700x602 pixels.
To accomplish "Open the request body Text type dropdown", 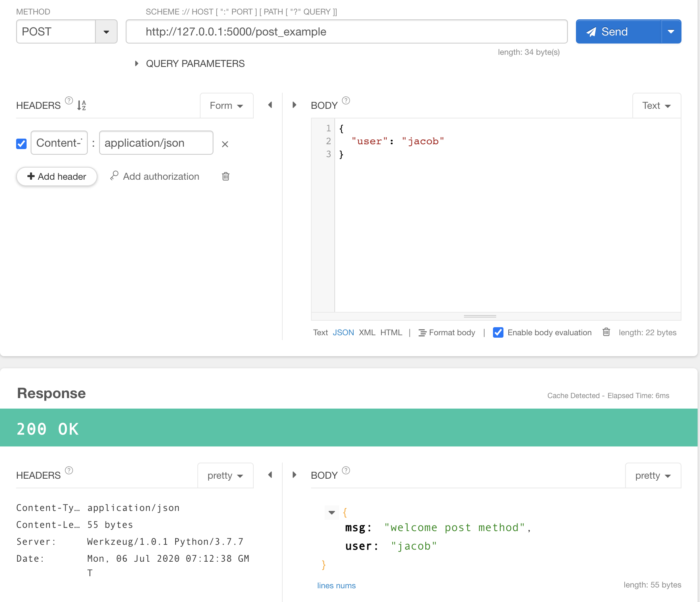I will (x=657, y=106).
